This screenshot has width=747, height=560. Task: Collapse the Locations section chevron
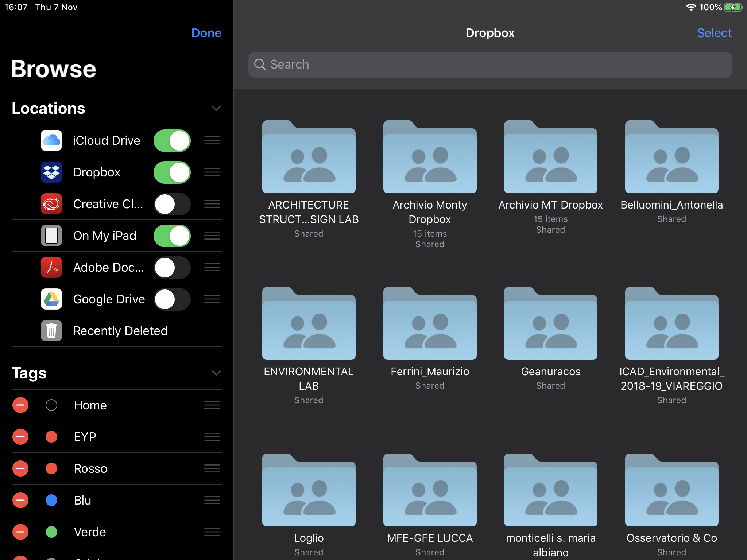tap(216, 108)
